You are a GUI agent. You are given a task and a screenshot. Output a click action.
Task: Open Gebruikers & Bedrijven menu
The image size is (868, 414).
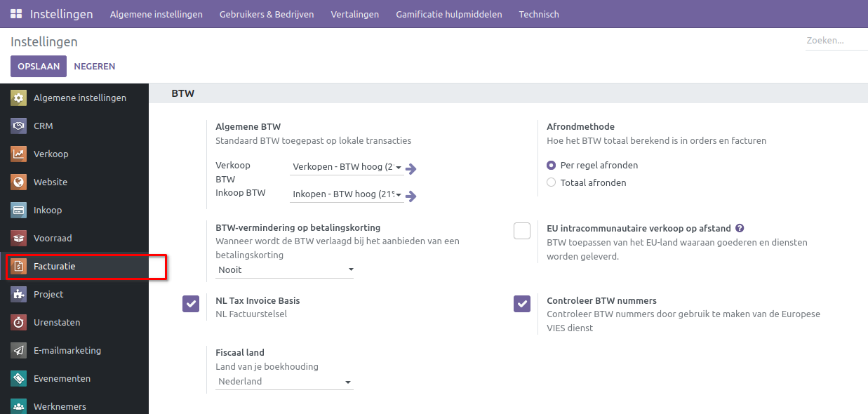click(267, 14)
